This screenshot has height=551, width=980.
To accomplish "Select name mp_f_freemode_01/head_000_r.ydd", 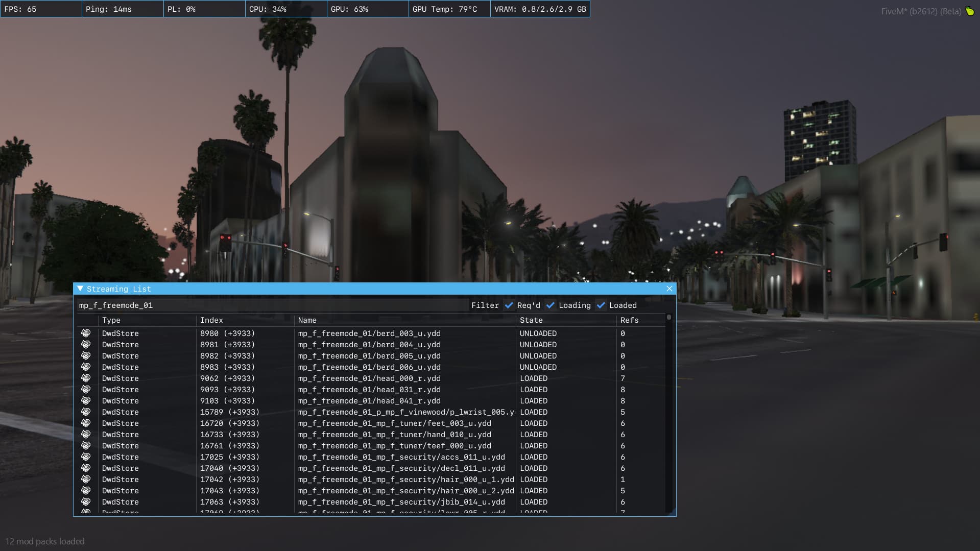I will pyautogui.click(x=369, y=378).
